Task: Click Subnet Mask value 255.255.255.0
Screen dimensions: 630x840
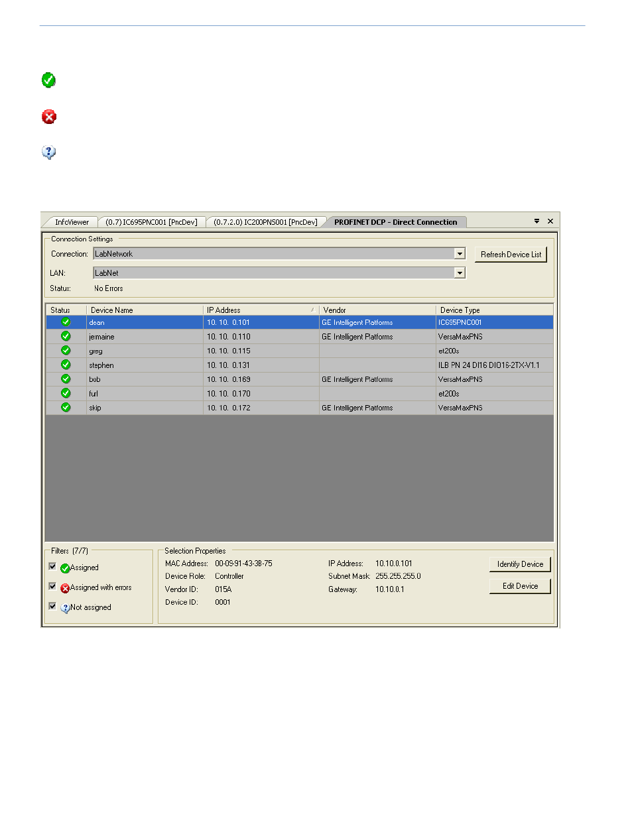Action: coord(398,576)
